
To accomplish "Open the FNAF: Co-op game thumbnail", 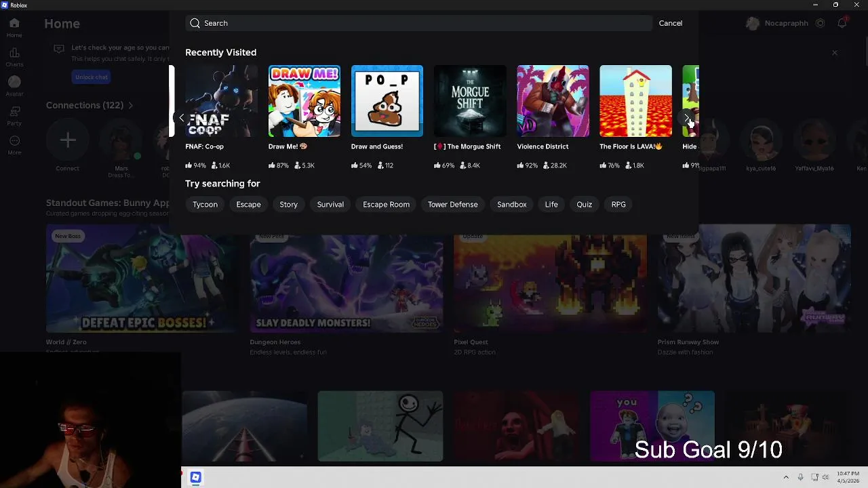I will tap(221, 101).
